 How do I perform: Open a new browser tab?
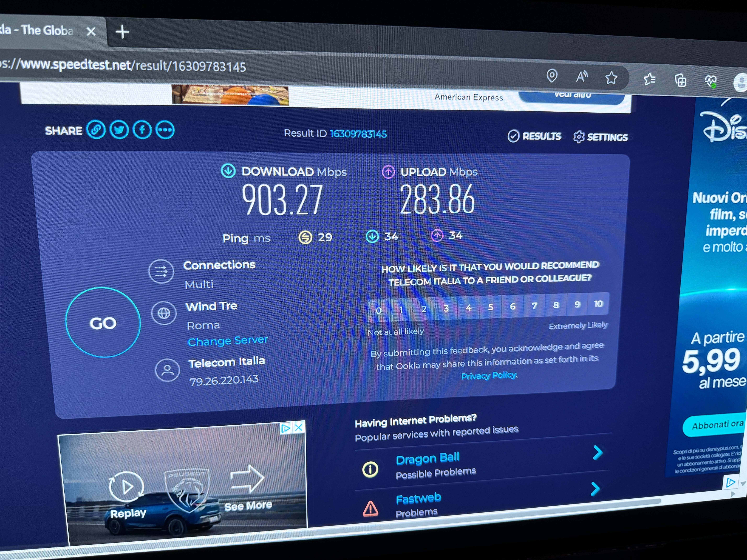122,32
